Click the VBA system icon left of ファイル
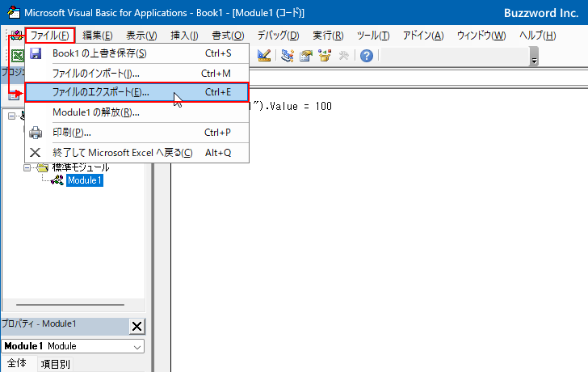This screenshot has height=372, width=588. point(16,36)
